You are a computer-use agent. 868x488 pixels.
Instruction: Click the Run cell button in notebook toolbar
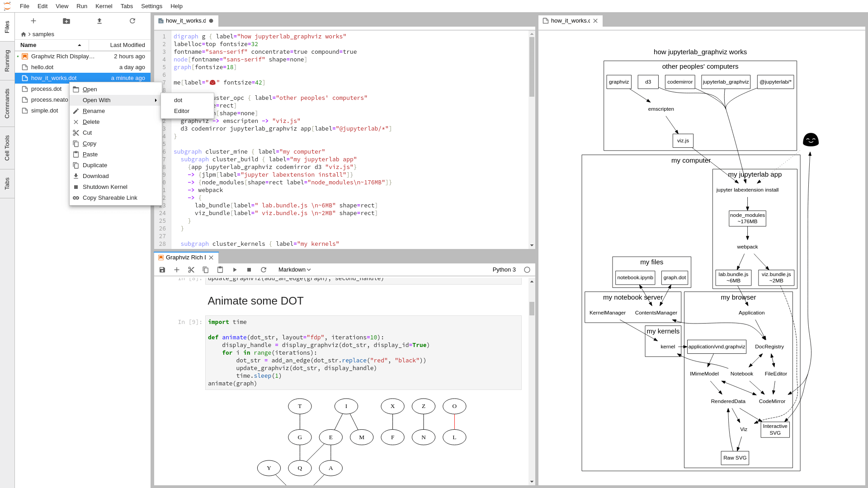point(234,269)
